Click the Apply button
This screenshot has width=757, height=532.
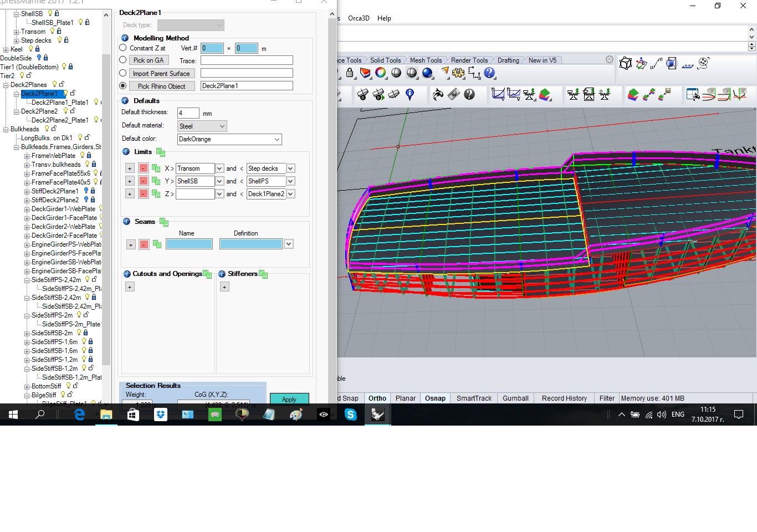[x=289, y=399]
